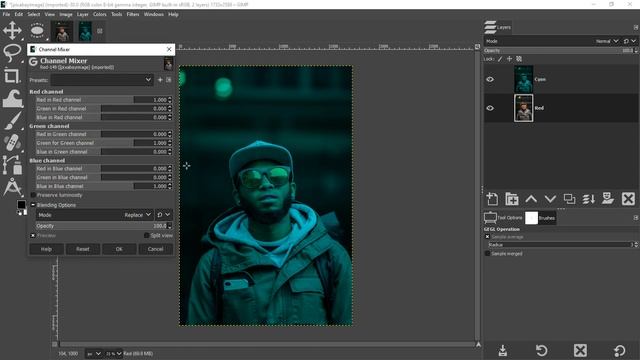Select the Free Select lasso tool
The width and height of the screenshot is (640, 360).
(x=12, y=53)
